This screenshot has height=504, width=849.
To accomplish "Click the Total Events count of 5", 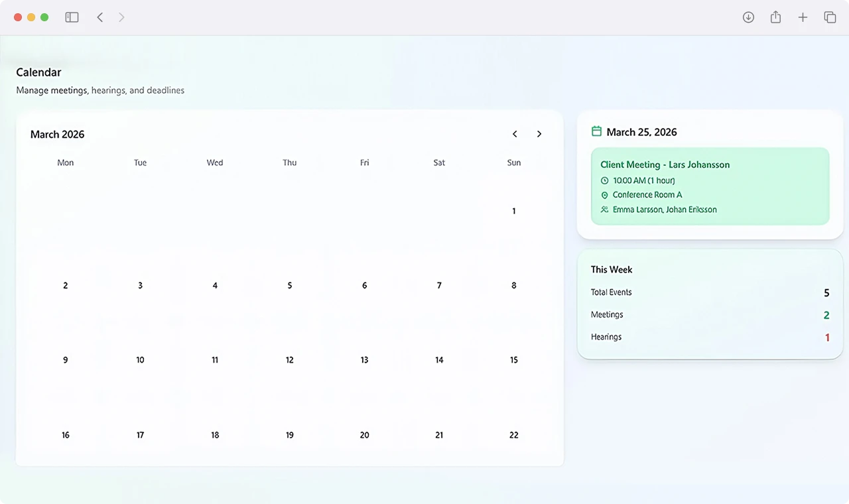I will click(x=826, y=293).
